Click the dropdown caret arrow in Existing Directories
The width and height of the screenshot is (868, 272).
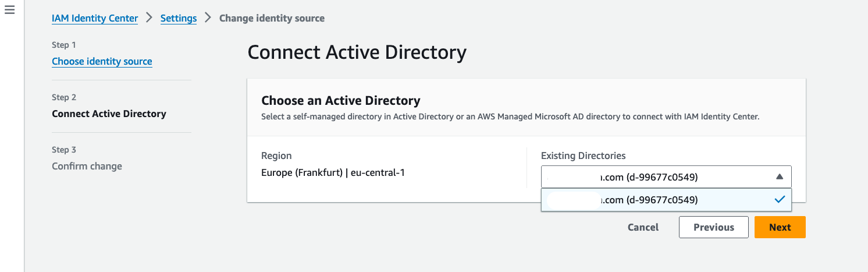780,176
